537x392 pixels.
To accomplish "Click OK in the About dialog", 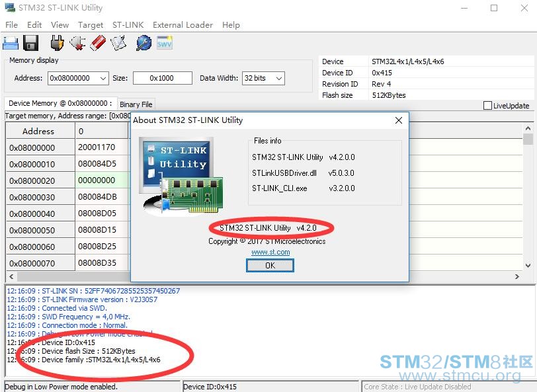I will (270, 265).
